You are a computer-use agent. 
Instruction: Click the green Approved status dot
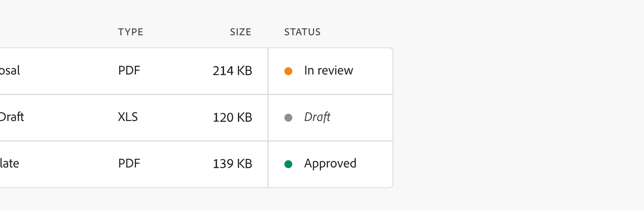click(x=288, y=164)
